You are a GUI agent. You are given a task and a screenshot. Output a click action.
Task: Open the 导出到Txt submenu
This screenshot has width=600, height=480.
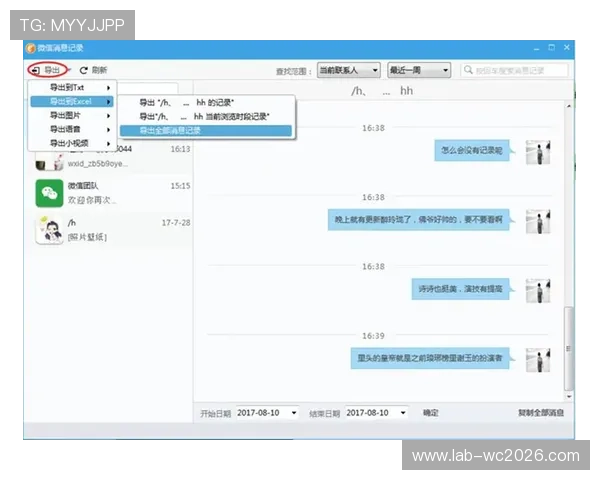coord(72,88)
